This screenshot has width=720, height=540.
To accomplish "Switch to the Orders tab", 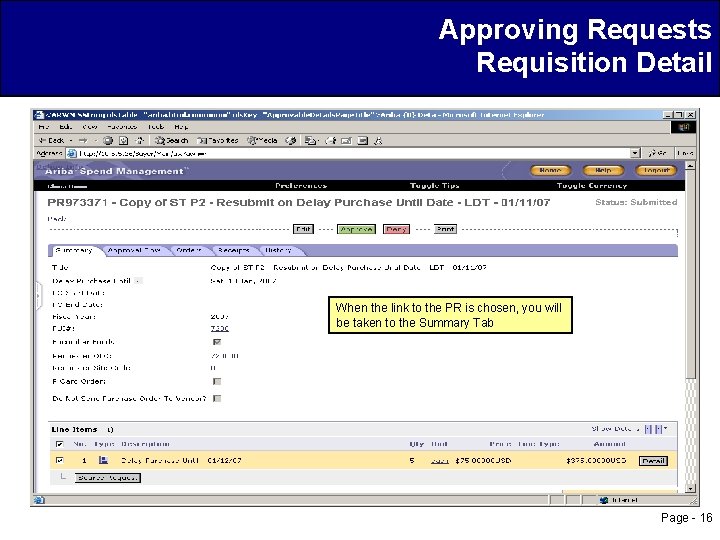I will 189,250.
